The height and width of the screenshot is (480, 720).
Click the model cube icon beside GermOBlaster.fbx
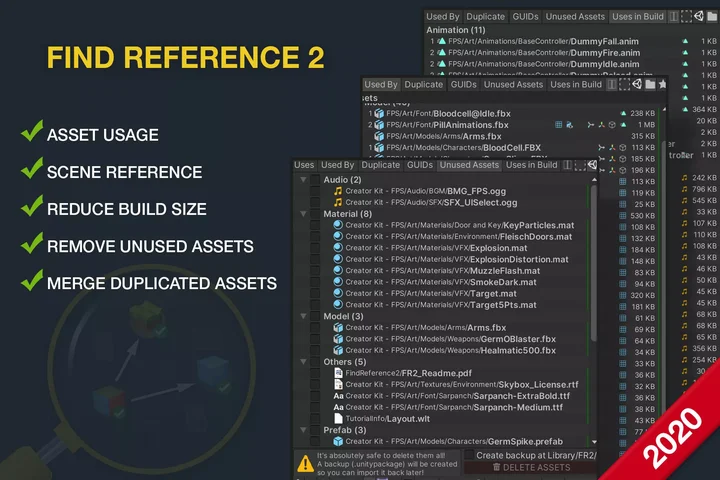pos(338,339)
